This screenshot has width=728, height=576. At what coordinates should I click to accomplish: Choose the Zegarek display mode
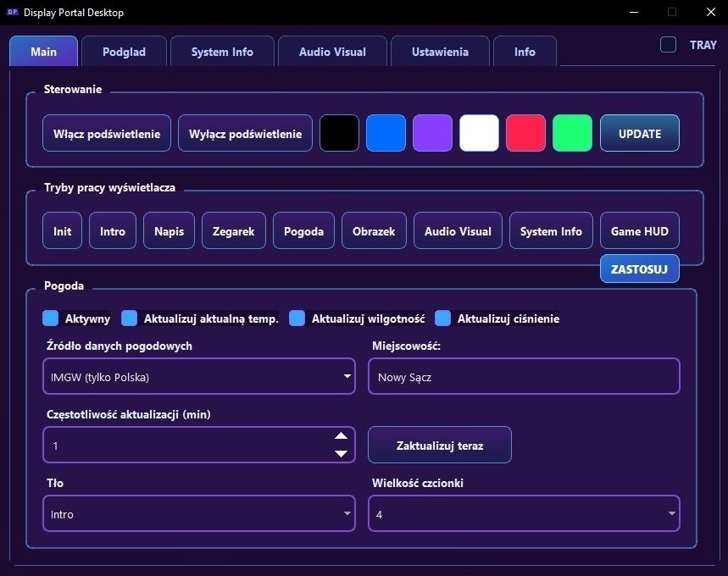(x=234, y=230)
